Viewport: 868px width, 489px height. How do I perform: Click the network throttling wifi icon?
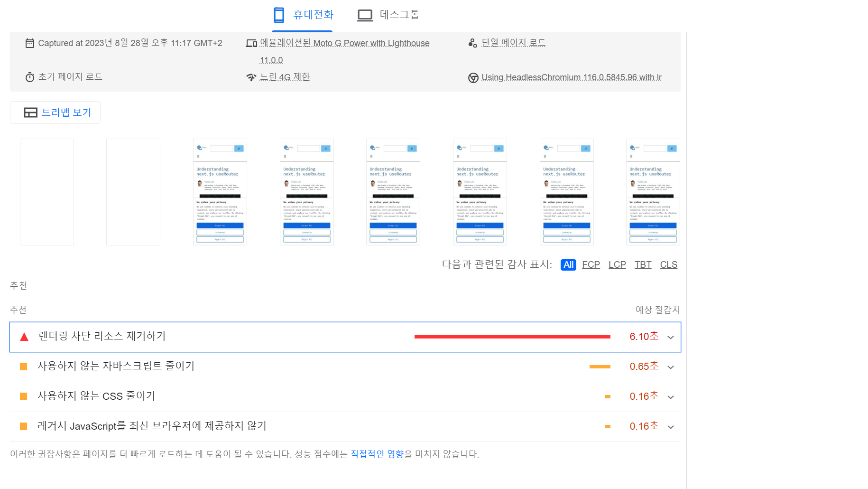[x=251, y=77]
